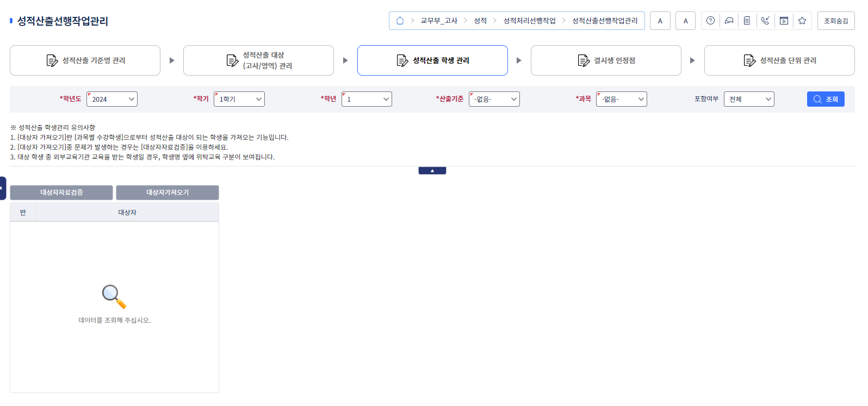Go to home via breadcrumb house icon
The height and width of the screenshot is (406, 868).
click(400, 21)
